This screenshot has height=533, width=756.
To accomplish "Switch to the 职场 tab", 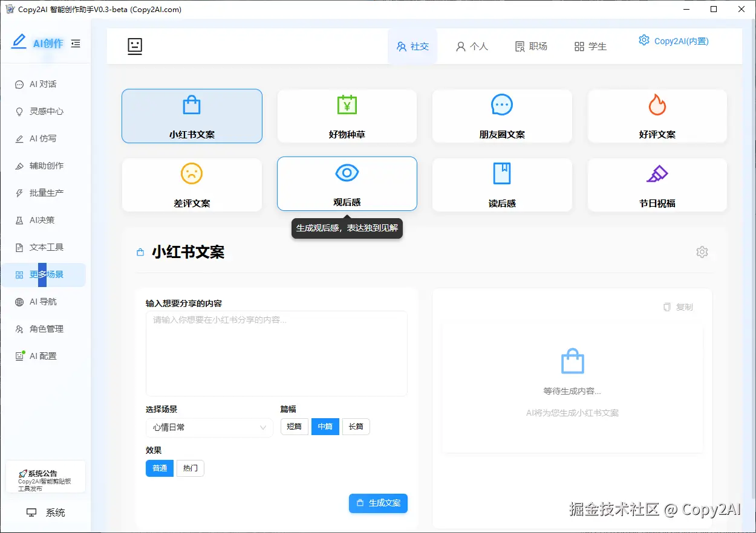I will tap(531, 46).
